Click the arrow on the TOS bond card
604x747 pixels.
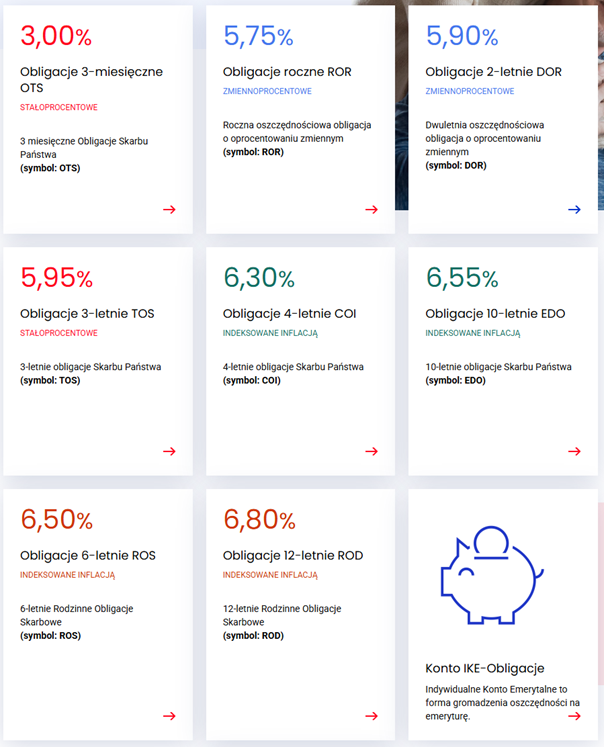point(169,451)
